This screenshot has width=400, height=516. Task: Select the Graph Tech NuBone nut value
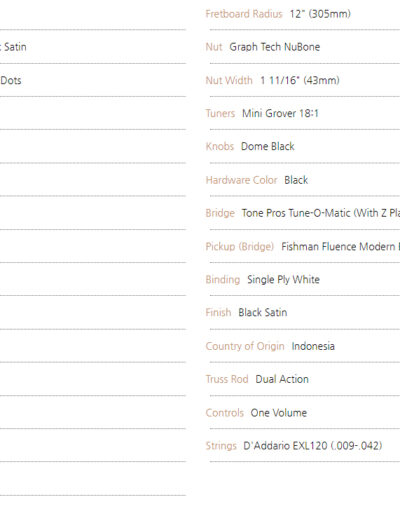(275, 47)
